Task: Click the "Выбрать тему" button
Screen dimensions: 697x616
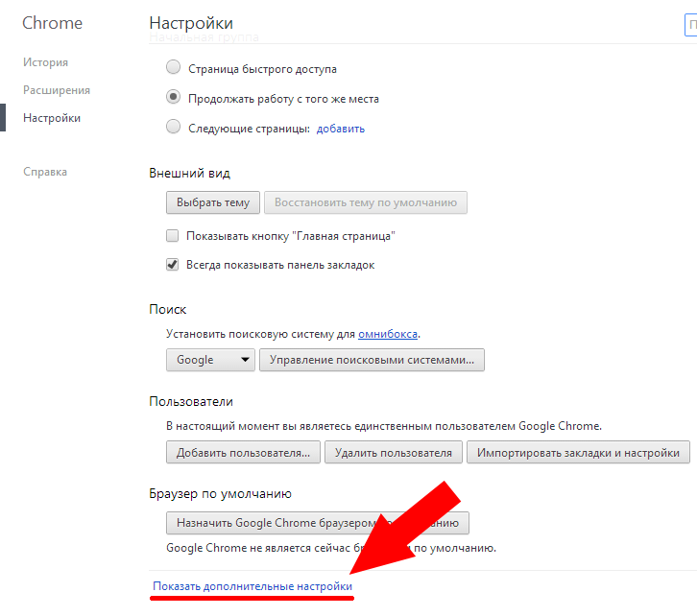Action: (x=213, y=202)
